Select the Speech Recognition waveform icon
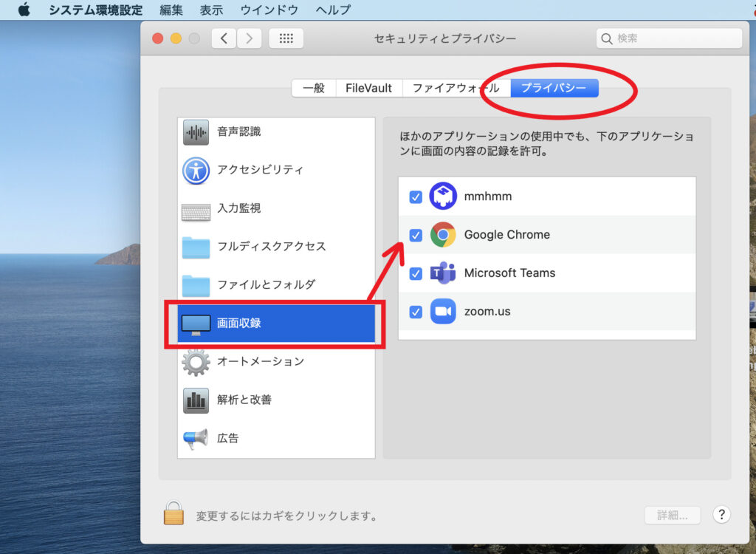 pos(196,132)
